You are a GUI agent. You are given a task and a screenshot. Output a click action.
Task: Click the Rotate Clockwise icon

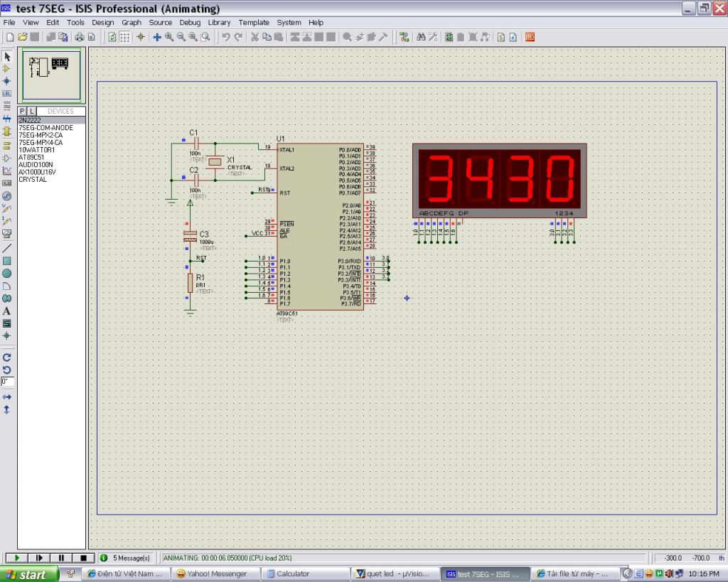point(7,357)
